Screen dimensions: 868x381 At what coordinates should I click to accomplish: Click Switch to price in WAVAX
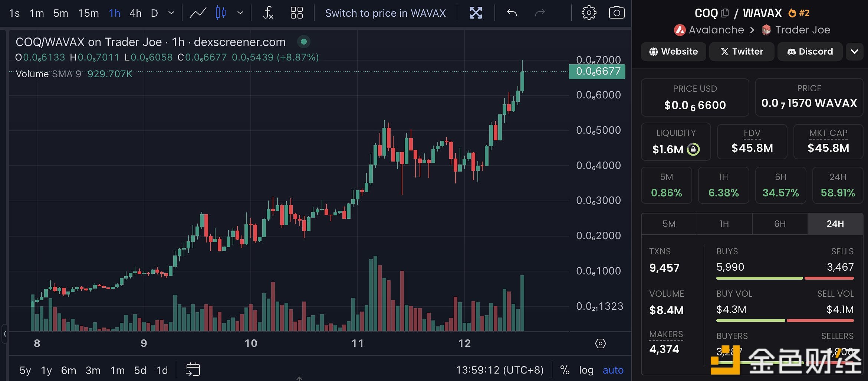[385, 13]
